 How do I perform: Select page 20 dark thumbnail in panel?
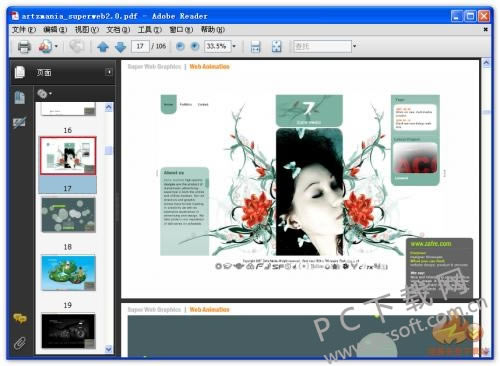68,331
